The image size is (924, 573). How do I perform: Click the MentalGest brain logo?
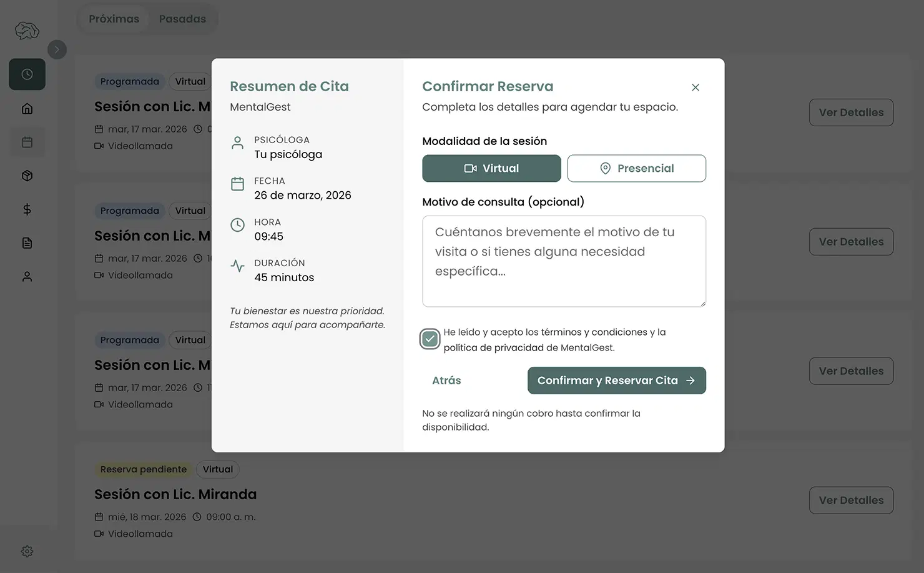pyautogui.click(x=27, y=30)
